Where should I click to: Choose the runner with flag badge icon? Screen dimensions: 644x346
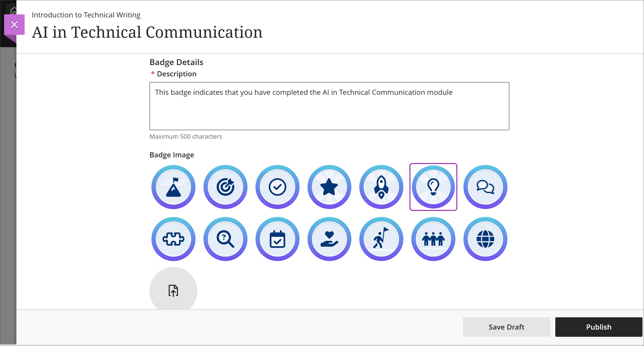pos(381,239)
